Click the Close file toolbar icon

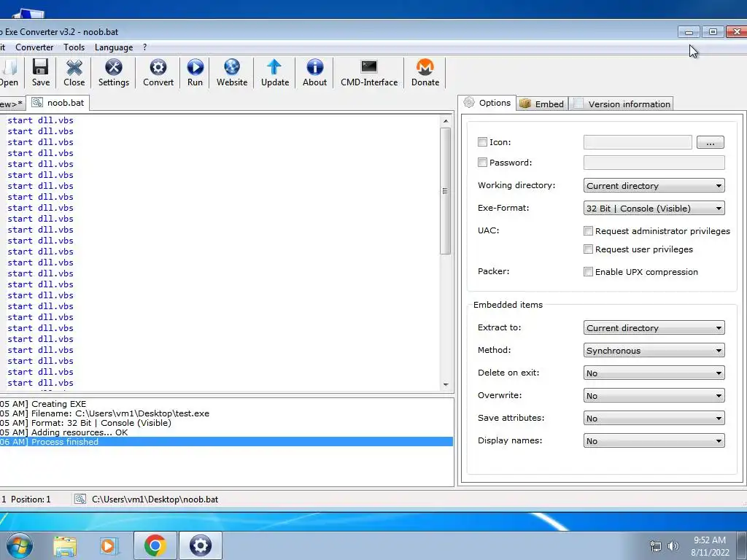tap(74, 73)
